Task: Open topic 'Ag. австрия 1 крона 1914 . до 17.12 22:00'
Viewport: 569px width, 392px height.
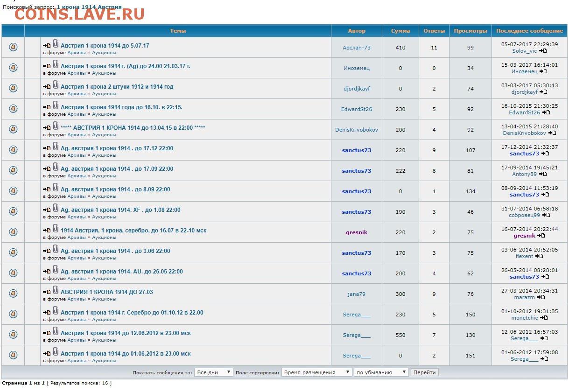Action: (117, 148)
